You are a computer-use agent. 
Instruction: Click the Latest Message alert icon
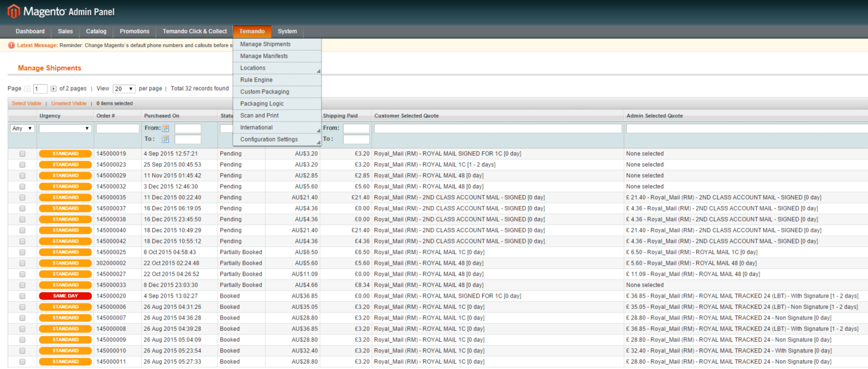pyautogui.click(x=11, y=45)
